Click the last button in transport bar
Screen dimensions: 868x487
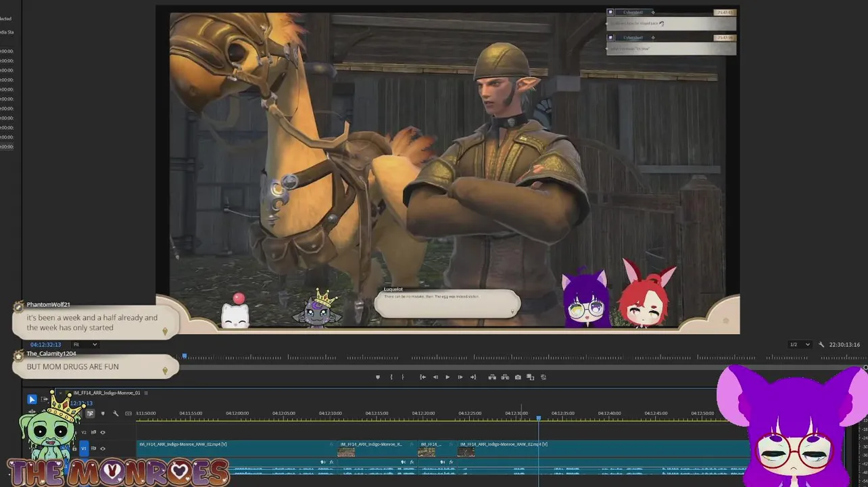544,377
